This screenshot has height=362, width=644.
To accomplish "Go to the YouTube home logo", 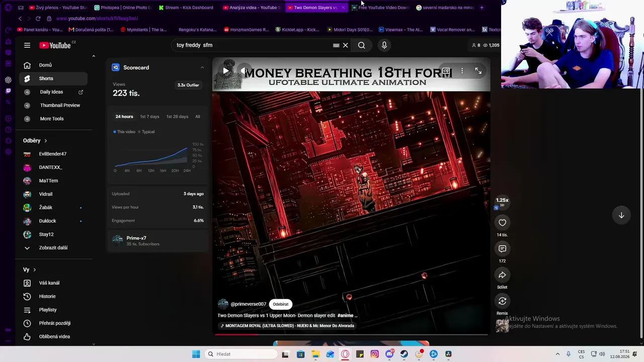I will coord(55,45).
